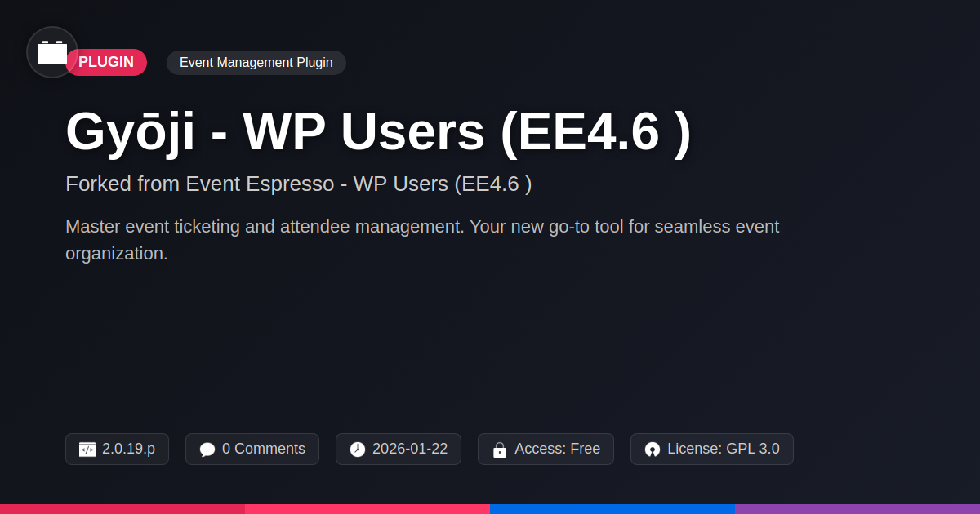Click the clock date icon
The height and width of the screenshot is (514, 980).
coord(358,450)
